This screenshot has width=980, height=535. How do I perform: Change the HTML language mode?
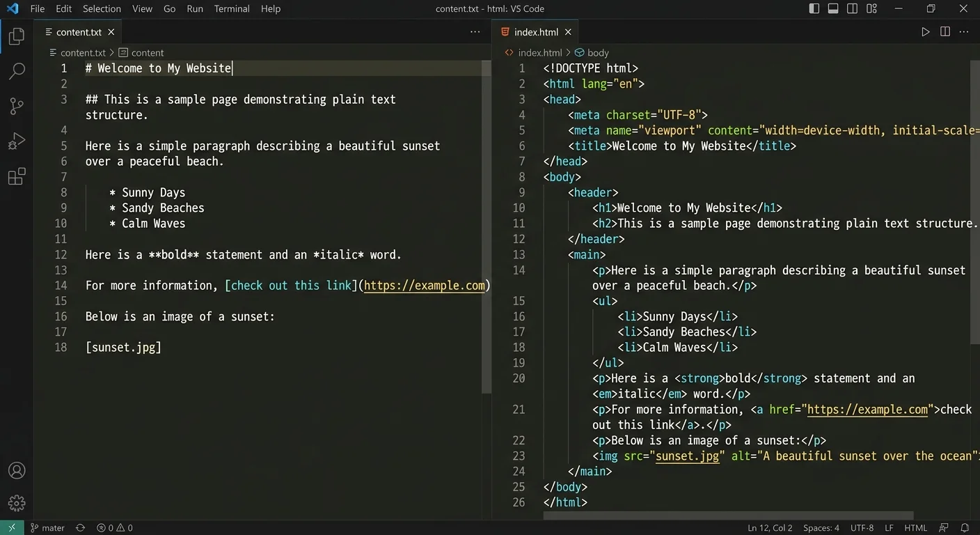click(x=915, y=528)
